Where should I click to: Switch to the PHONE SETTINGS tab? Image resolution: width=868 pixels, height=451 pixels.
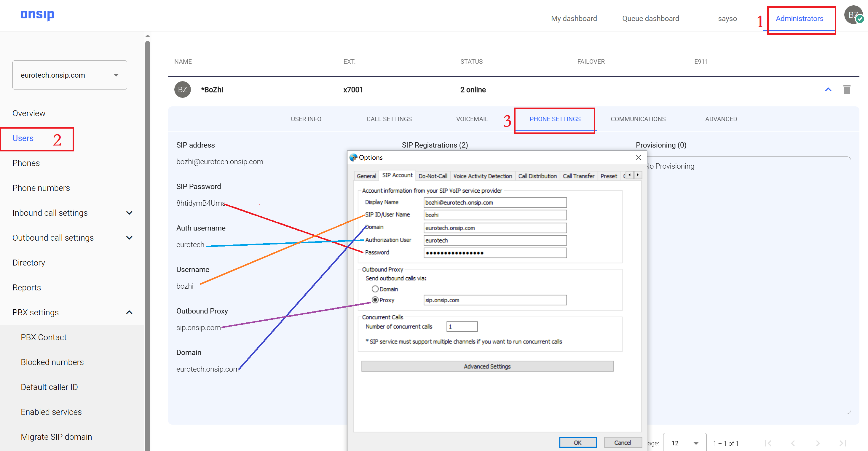[555, 119]
